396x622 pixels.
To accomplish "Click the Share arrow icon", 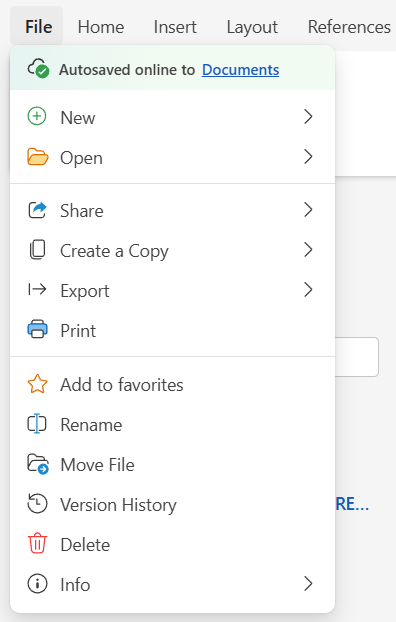I will point(37,210).
